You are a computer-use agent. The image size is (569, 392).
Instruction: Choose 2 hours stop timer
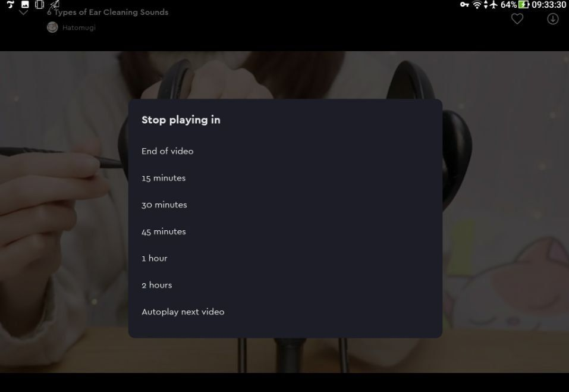coord(157,285)
